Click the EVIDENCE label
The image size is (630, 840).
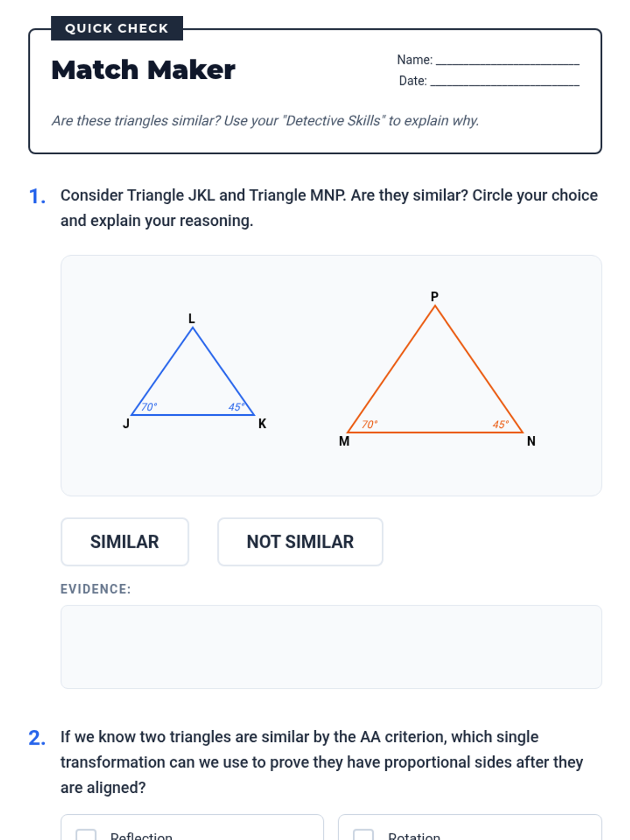(x=96, y=589)
